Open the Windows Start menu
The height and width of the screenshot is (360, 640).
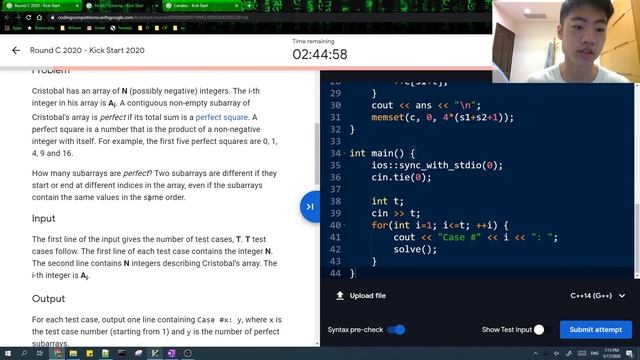coord(7,353)
